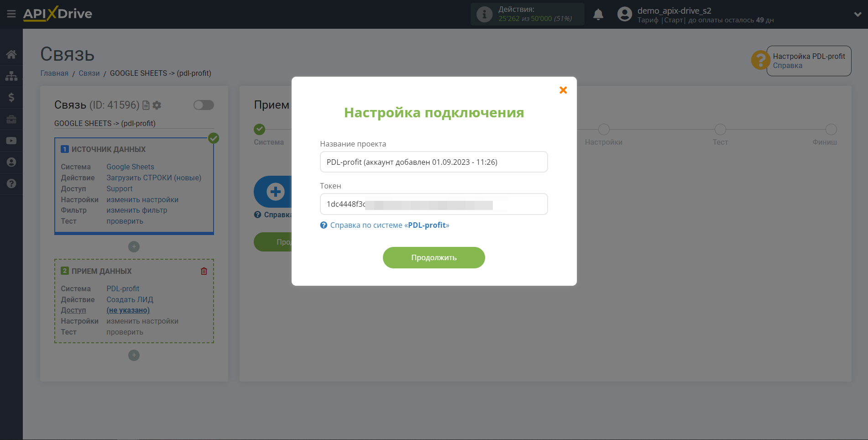Toggle the connection on/off switch
Screen dimensions: 868x440
[204, 105]
